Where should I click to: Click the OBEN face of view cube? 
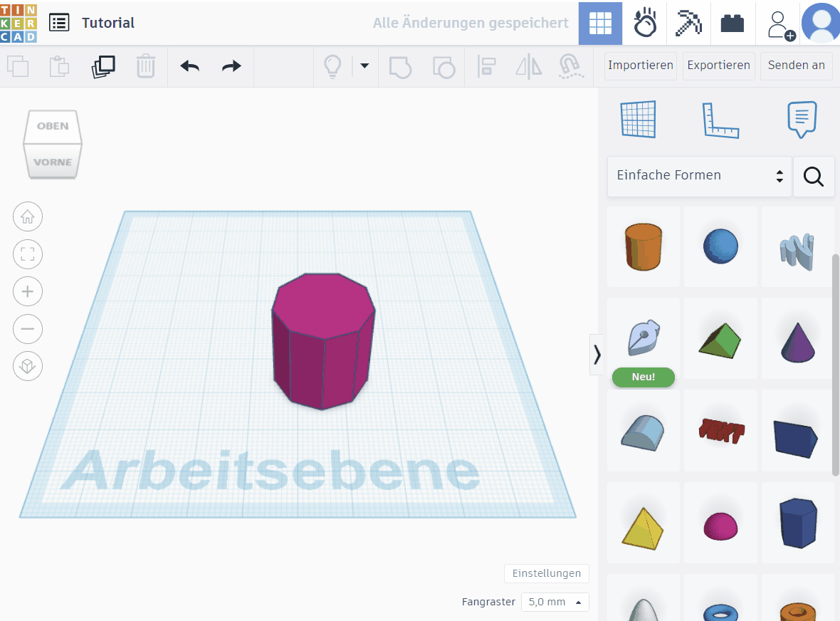coord(53,127)
